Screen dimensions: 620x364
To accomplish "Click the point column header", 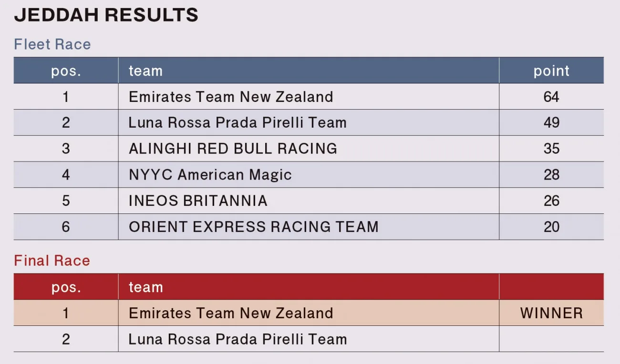I will (x=551, y=71).
